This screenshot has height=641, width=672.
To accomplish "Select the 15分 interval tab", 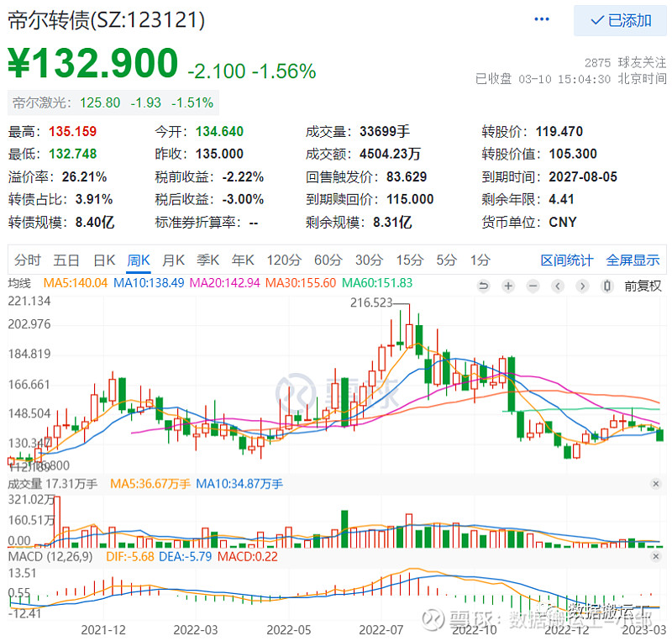I will [410, 260].
